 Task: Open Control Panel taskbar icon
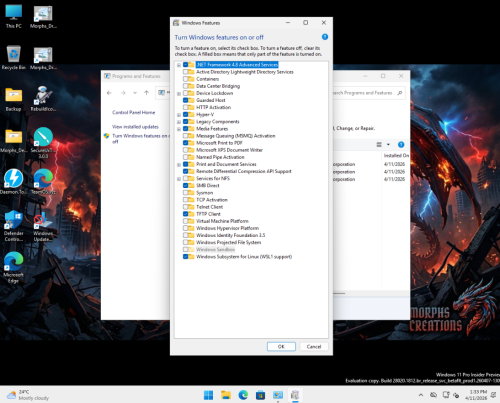278,395
